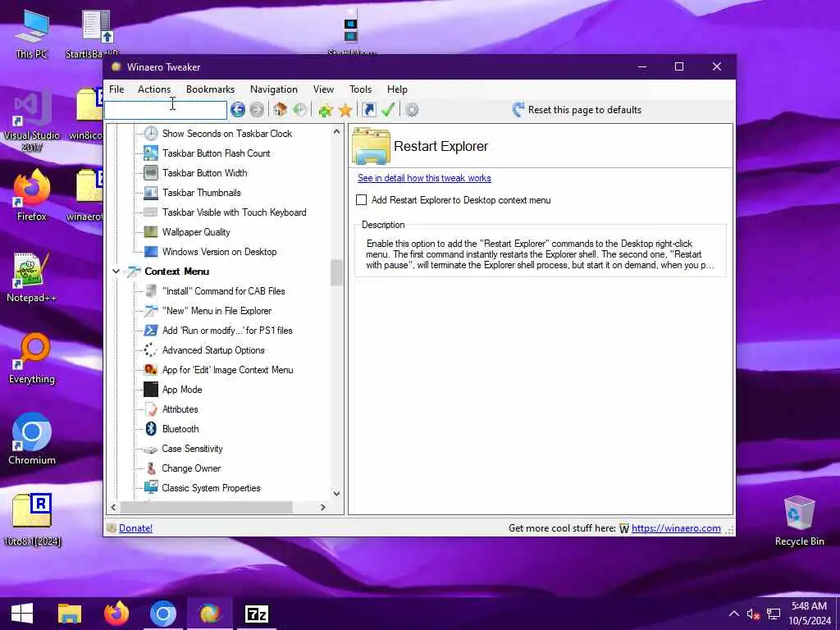Open the Bookmarks menu
Viewport: 840px width, 630px height.
pyautogui.click(x=210, y=89)
